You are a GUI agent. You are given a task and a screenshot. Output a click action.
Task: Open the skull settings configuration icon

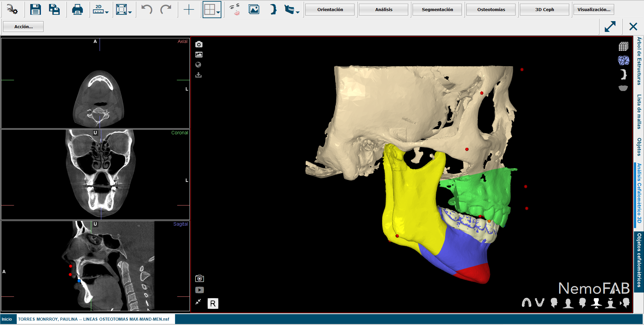point(12,9)
